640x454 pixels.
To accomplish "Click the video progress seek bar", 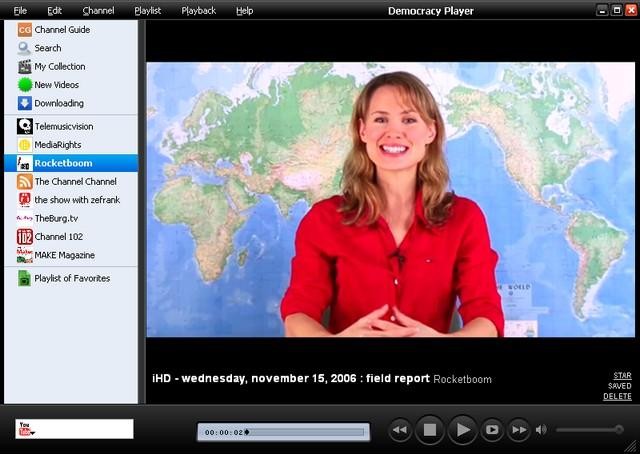I will point(300,432).
